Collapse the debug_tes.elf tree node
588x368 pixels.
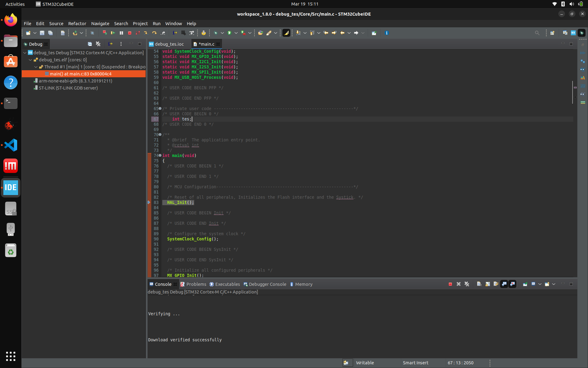point(30,60)
